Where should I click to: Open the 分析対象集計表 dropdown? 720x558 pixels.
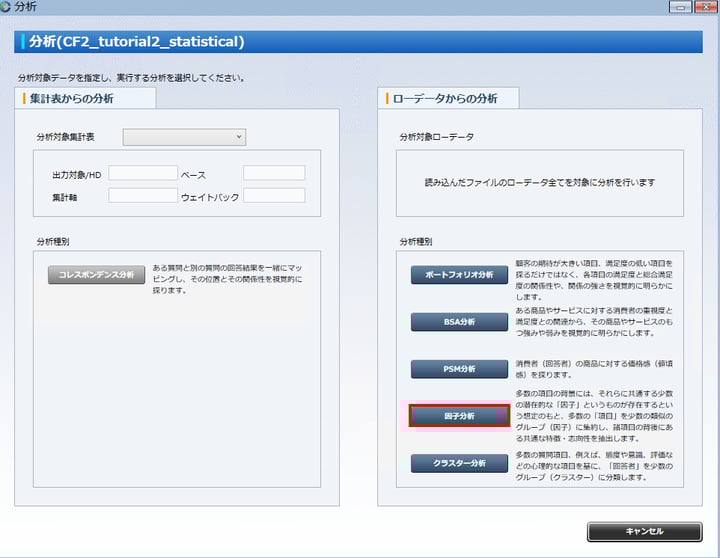(184, 137)
